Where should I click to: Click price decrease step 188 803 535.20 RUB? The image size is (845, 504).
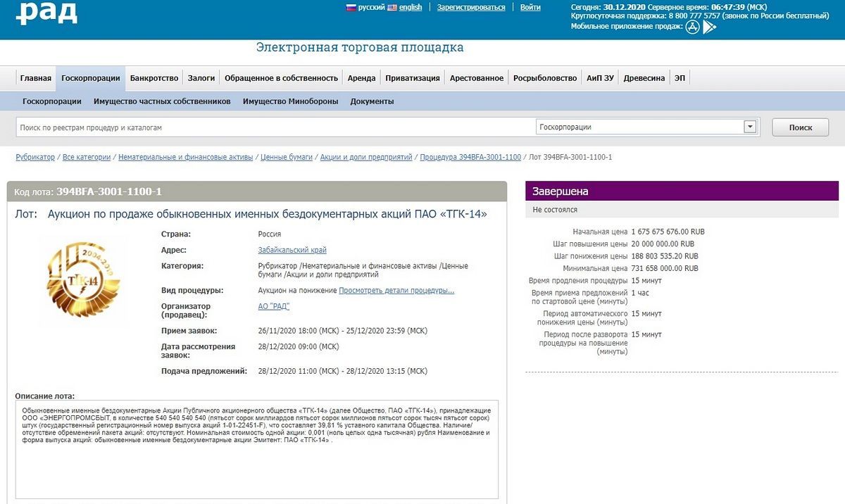[665, 256]
